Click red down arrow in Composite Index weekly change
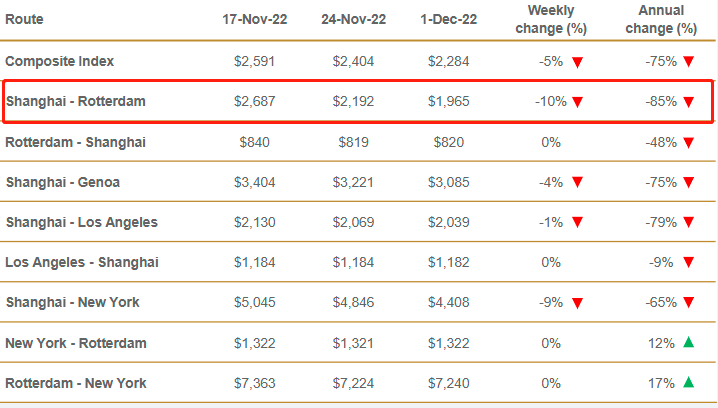This screenshot has width=718, height=408. pos(577,61)
